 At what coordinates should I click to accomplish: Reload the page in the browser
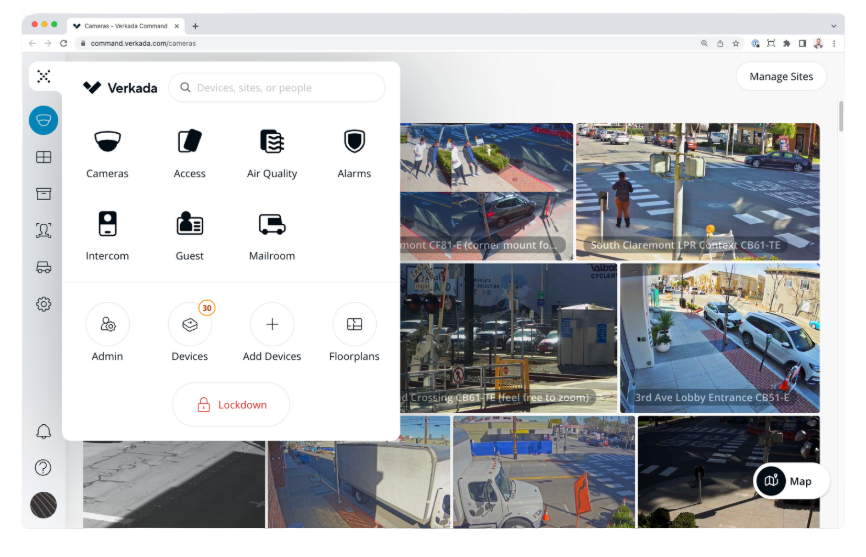click(x=64, y=43)
